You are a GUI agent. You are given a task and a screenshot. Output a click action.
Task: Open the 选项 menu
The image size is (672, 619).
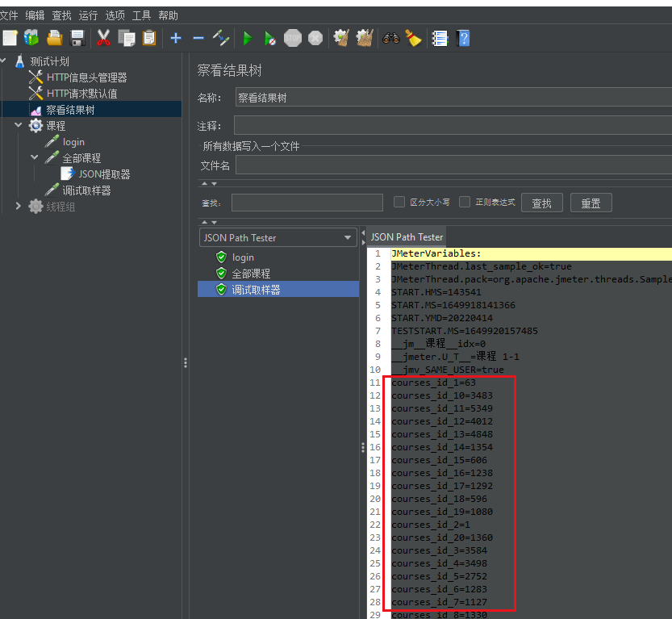coord(115,16)
